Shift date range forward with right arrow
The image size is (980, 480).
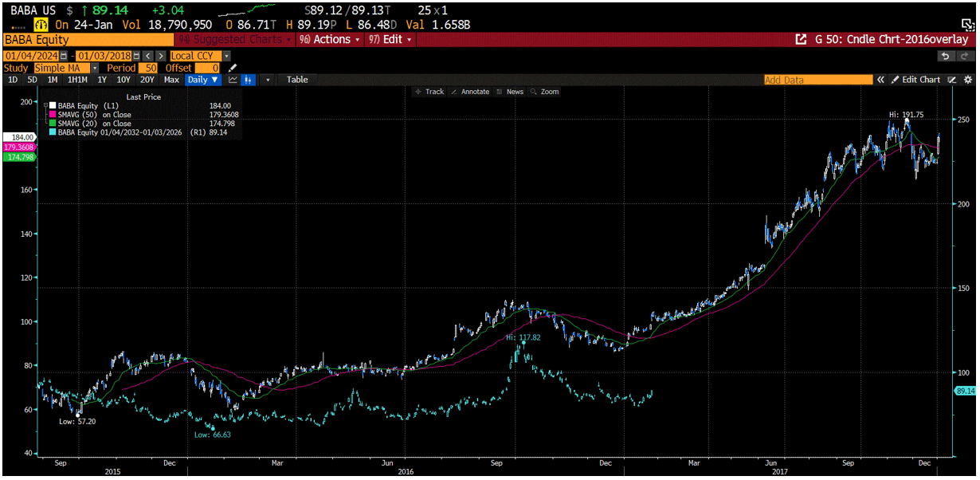click(161, 56)
